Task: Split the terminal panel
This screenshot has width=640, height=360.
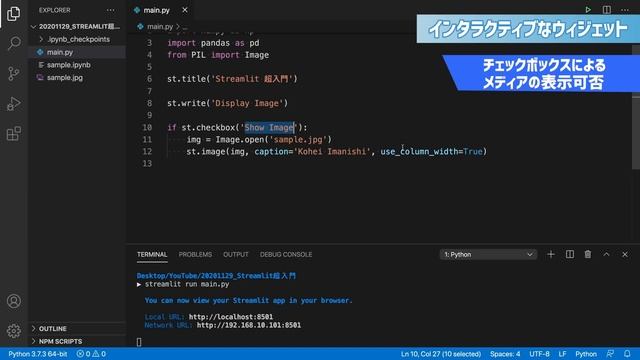Action: click(570, 254)
